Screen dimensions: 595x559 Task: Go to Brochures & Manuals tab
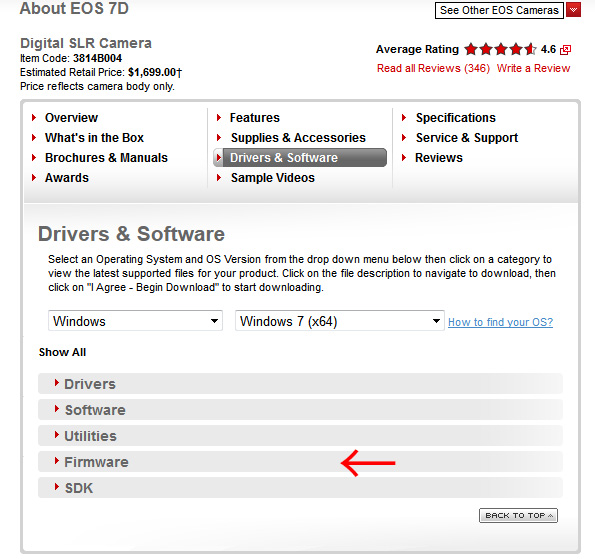pyautogui.click(x=106, y=157)
